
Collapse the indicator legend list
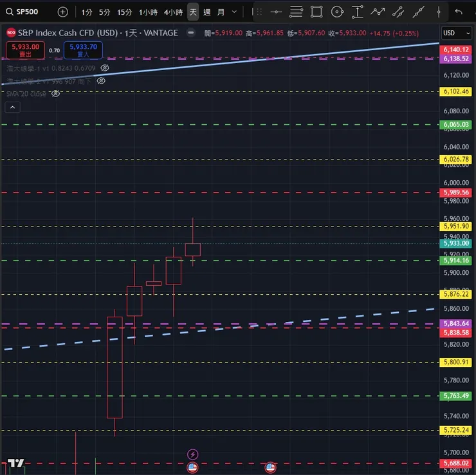coord(12,107)
